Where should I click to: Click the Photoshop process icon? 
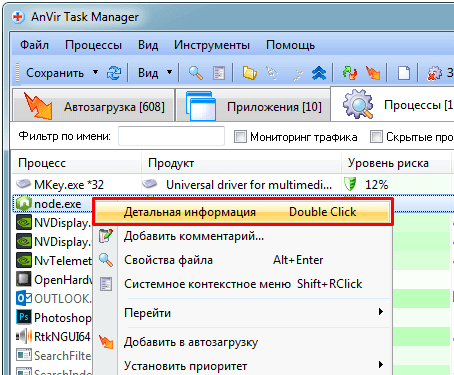point(24,317)
